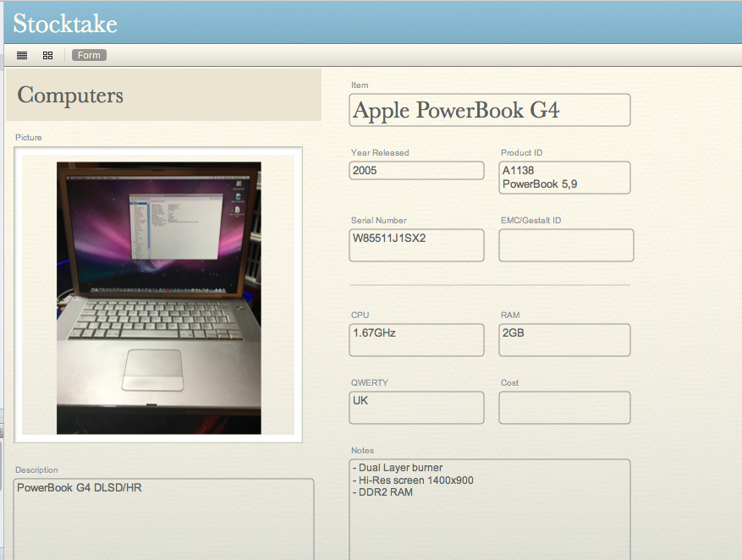Click the Stocktake title
Viewport: 742px width, 560px height.
tap(65, 24)
